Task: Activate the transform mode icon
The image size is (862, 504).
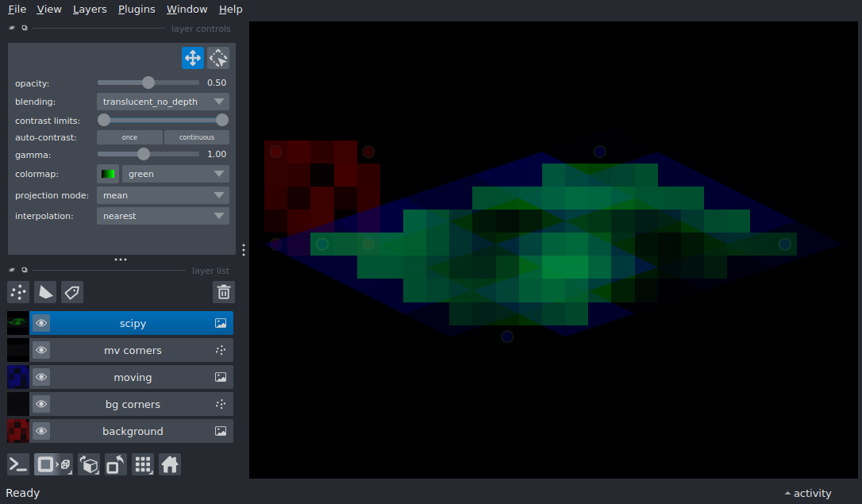Action: click(218, 58)
